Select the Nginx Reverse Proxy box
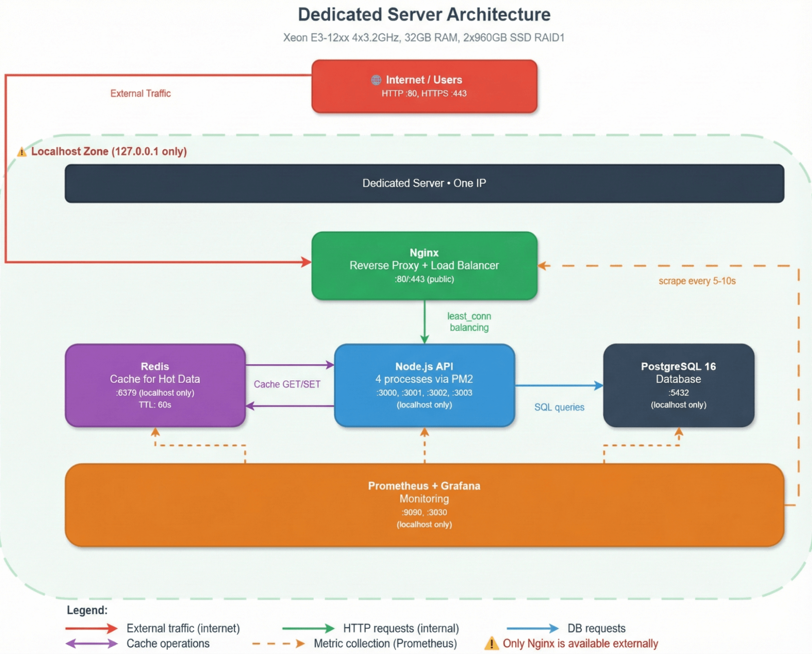 [424, 265]
